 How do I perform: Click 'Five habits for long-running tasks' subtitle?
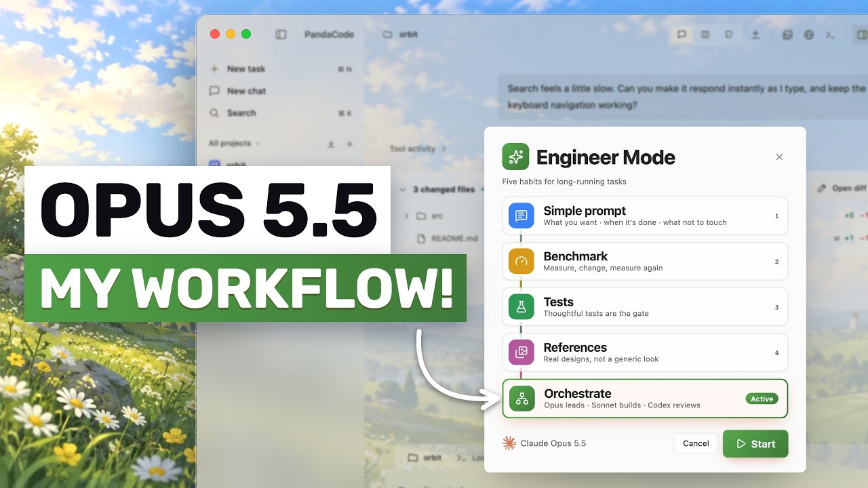564,182
